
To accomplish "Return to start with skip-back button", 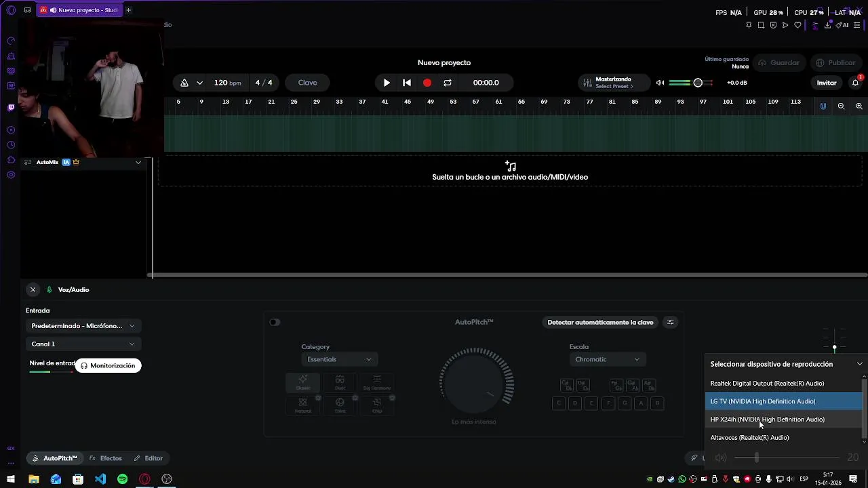I will click(x=407, y=83).
